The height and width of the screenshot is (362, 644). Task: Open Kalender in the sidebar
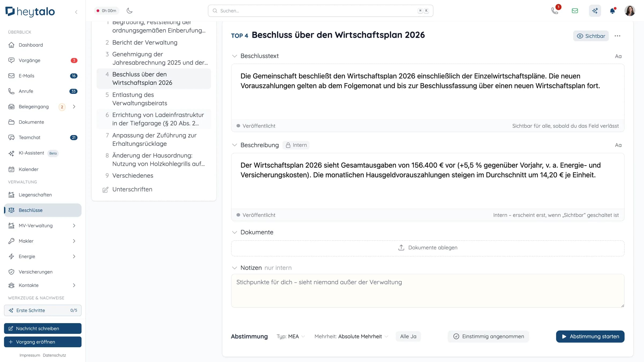coord(43,169)
